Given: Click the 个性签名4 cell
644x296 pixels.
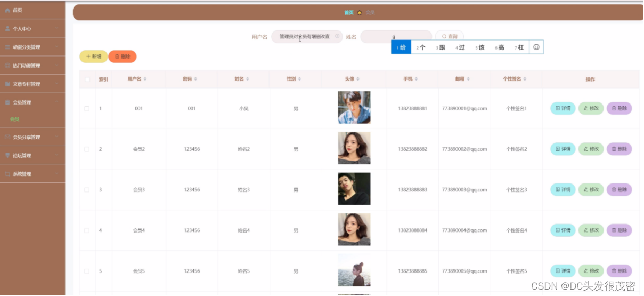Looking at the screenshot, I should (x=516, y=230).
